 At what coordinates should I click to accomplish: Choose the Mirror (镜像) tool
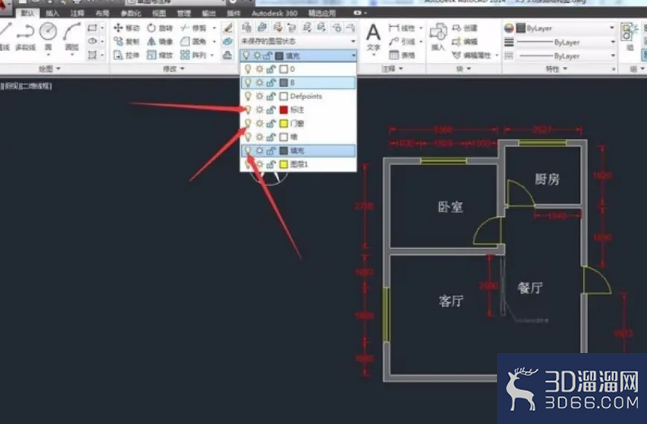160,41
